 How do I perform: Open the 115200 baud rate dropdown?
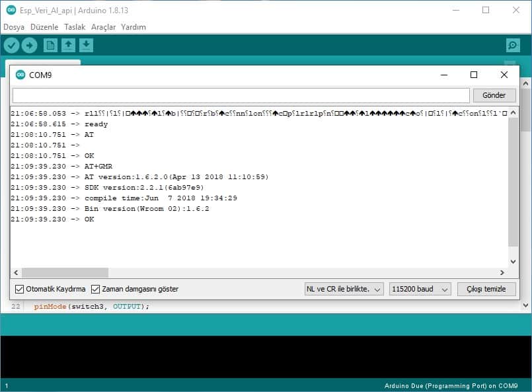pos(420,289)
